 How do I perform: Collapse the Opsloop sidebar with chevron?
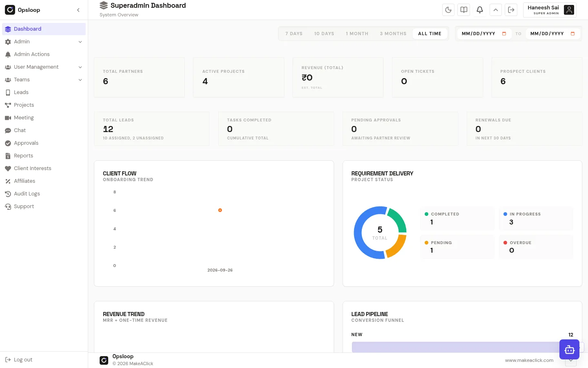78,10
